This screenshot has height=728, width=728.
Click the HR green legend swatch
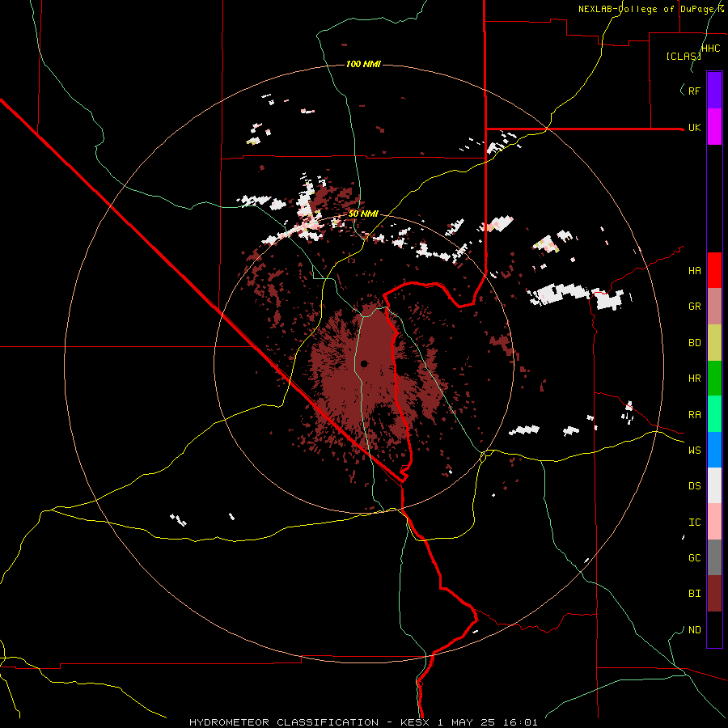714,379
